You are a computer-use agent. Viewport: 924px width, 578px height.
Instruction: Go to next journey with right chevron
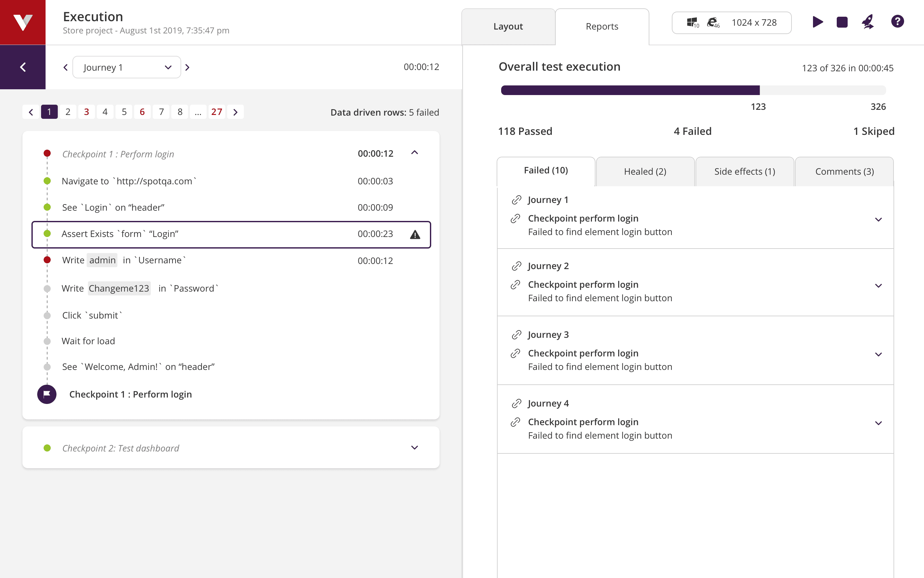tap(187, 67)
